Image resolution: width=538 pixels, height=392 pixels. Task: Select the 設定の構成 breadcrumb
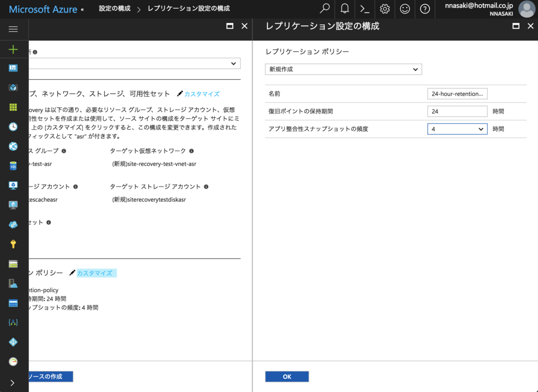(x=115, y=8)
